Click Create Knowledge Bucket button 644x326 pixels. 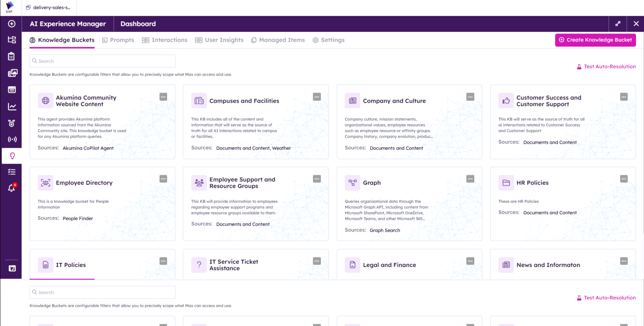pos(595,40)
